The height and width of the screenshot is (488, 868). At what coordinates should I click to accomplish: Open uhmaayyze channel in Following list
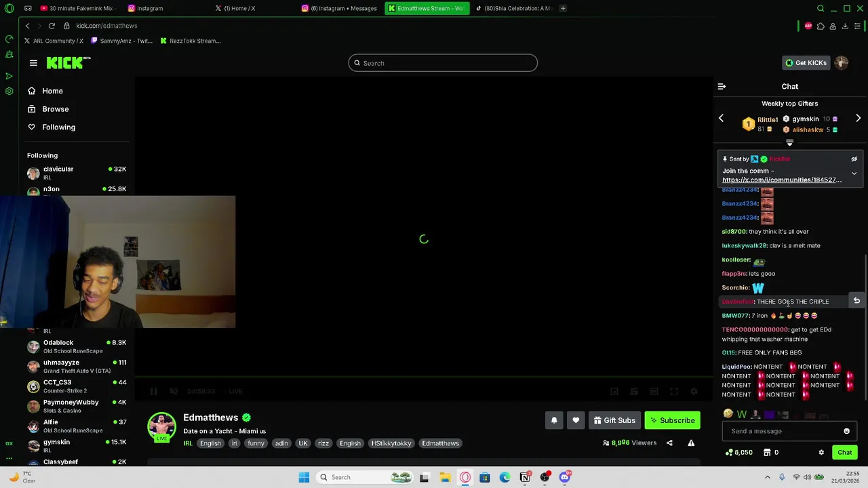pos(76,366)
